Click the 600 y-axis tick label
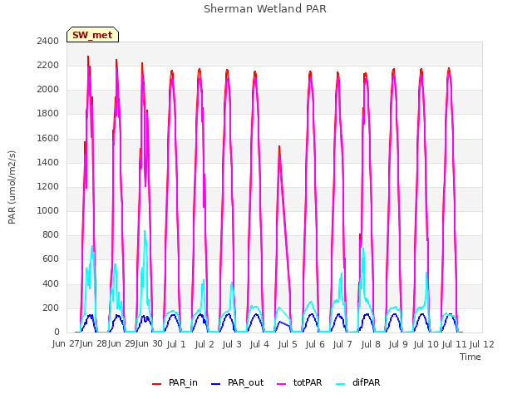Viewport: 532px width, 399px height. (51, 259)
